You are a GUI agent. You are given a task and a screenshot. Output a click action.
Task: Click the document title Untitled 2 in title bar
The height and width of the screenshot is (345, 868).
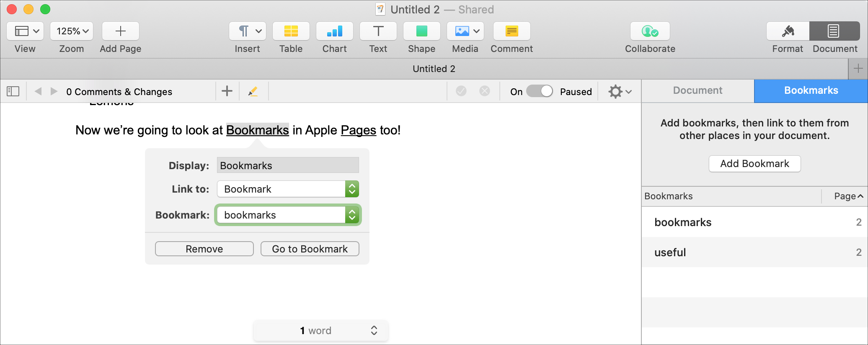click(415, 9)
